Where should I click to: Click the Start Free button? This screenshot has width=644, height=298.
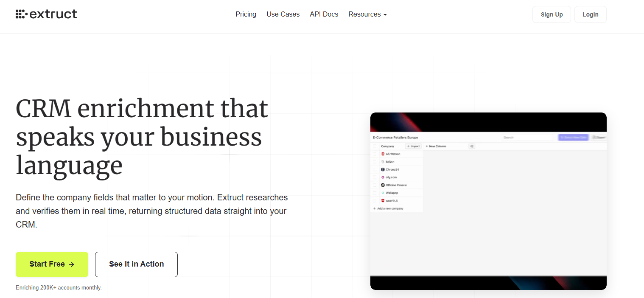(x=52, y=264)
